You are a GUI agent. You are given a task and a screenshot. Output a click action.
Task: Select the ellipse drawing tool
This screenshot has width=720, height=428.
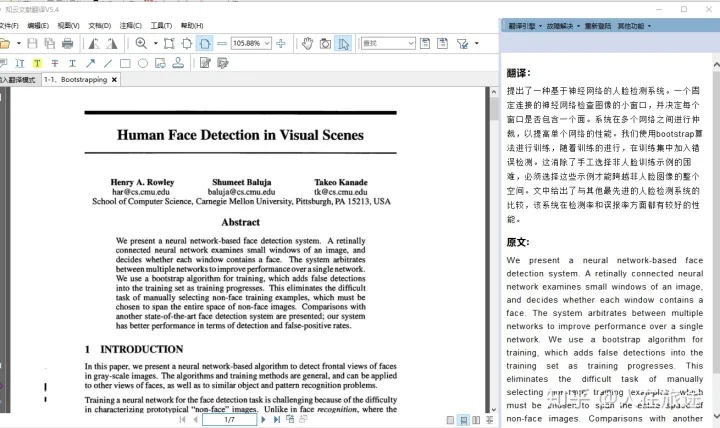(143, 63)
